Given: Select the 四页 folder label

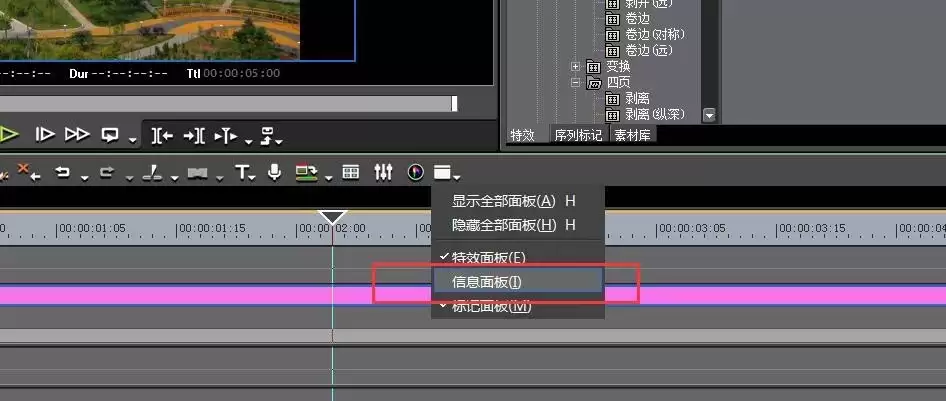Looking at the screenshot, I should coord(618,82).
